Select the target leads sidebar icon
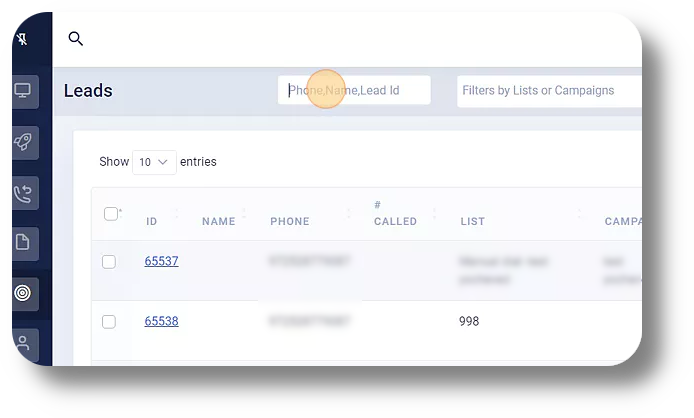This screenshot has width=694, height=418. pos(23,293)
